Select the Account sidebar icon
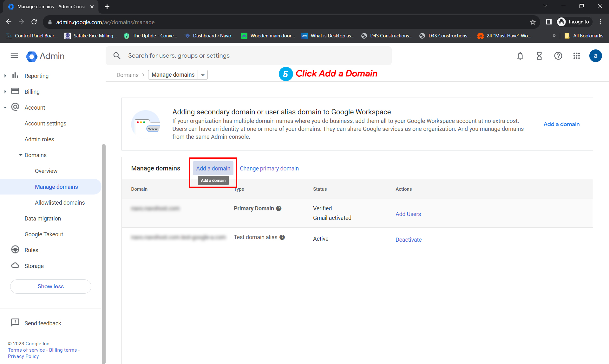 tap(15, 107)
